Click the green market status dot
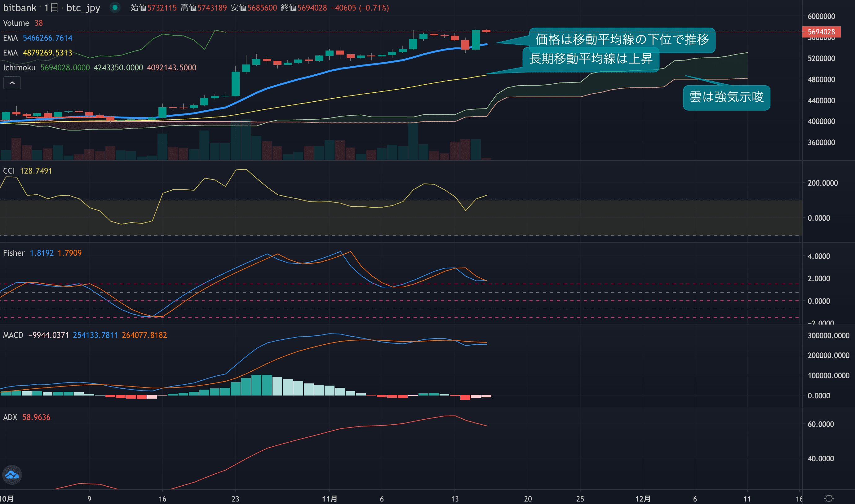 115,7
